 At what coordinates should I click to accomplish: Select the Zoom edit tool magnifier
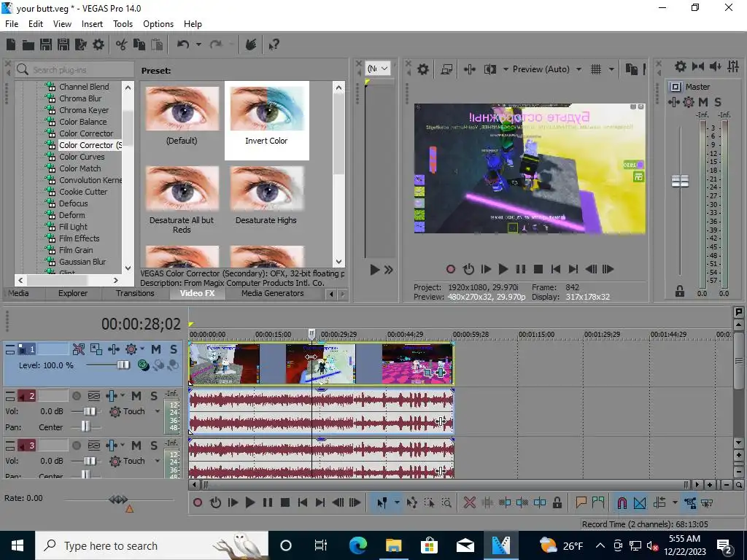(x=446, y=502)
